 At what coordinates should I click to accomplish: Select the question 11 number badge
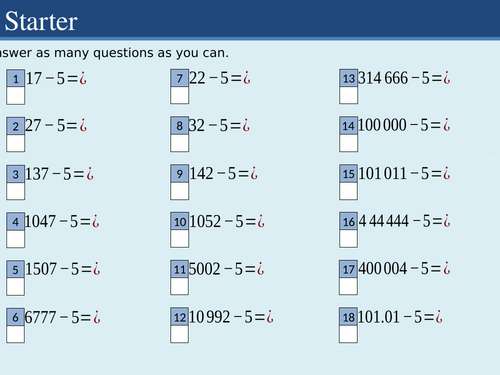tap(180, 269)
